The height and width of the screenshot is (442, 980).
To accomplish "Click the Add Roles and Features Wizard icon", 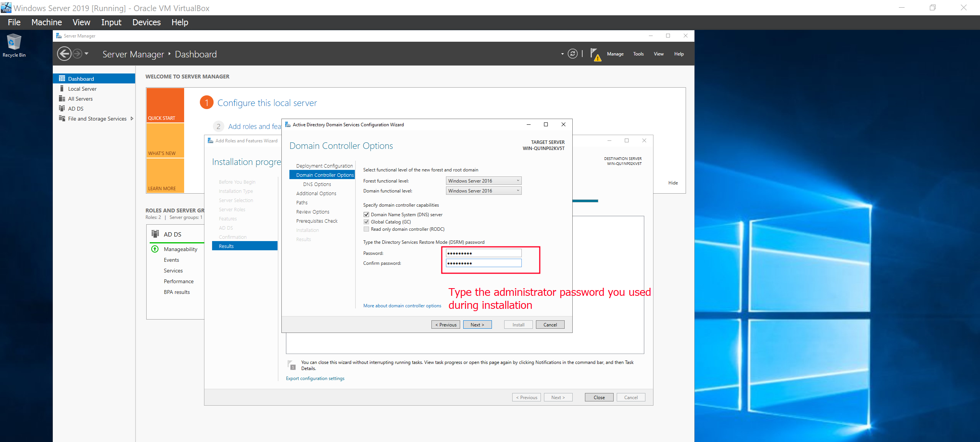I will (x=211, y=140).
